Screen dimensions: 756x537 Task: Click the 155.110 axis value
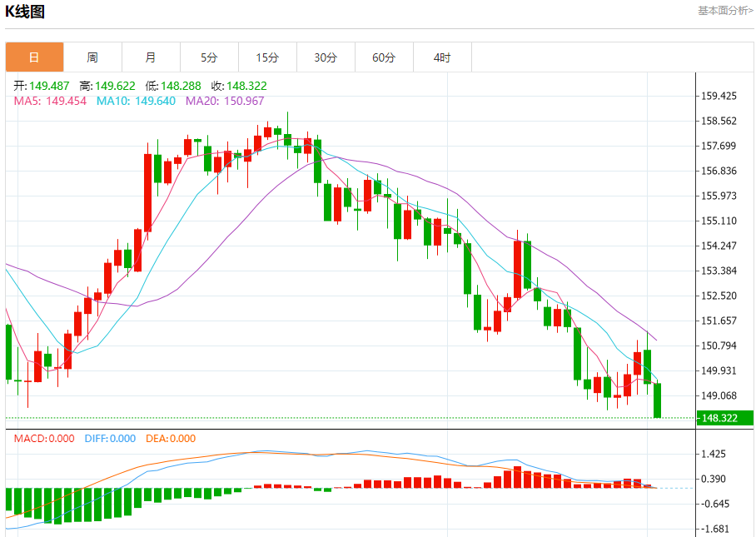[719, 221]
